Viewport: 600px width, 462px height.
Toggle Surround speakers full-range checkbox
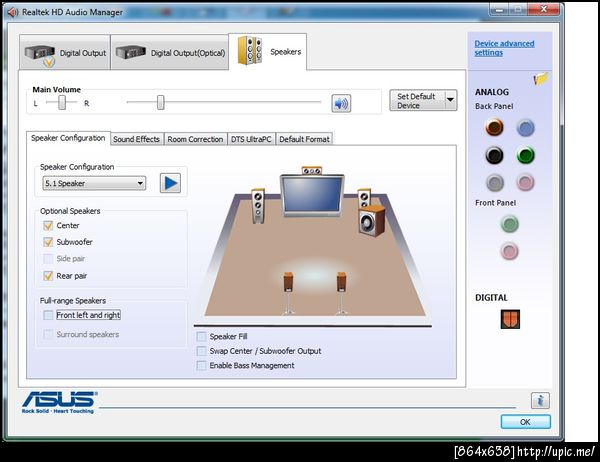(x=48, y=334)
